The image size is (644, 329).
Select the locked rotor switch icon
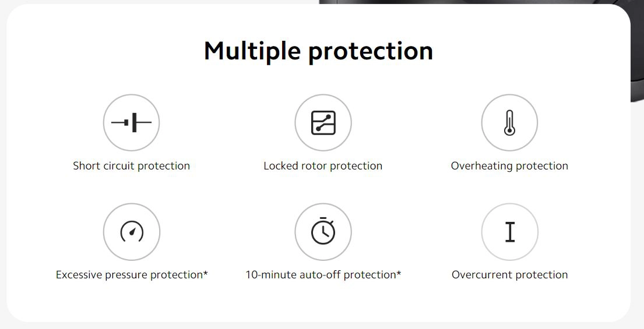[x=323, y=122]
